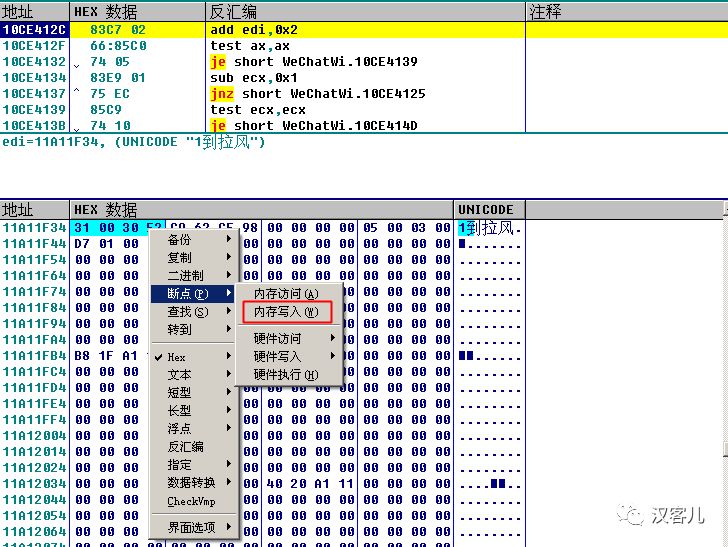The height and width of the screenshot is (547, 728).
Task: Select dump address 11A11F34
Action: tap(34, 228)
